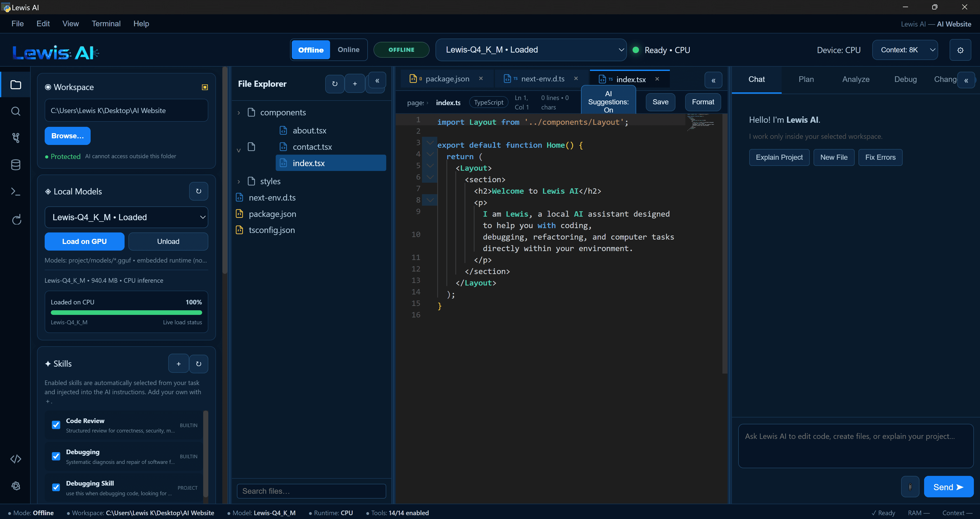Uncheck the Debugging Skill project skill
Viewport: 980px width, 519px height.
coord(56,487)
